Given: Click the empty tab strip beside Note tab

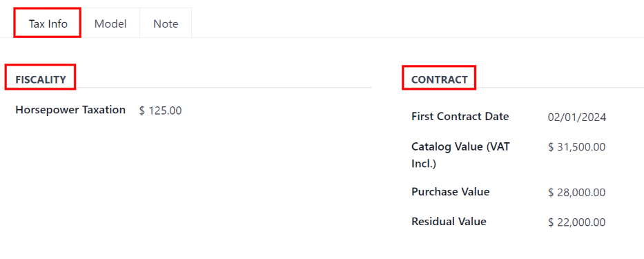Looking at the screenshot, I should (x=418, y=23).
